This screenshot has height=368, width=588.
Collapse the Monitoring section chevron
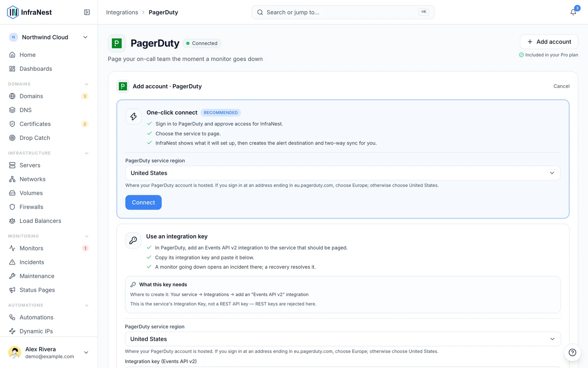tap(86, 236)
